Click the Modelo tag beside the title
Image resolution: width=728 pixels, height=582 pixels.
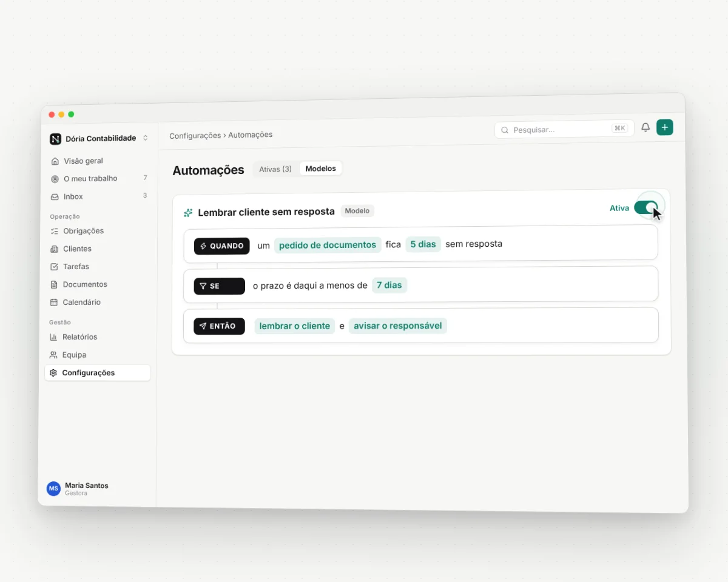(357, 211)
